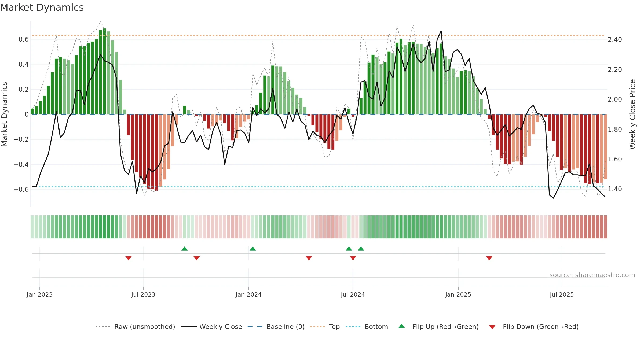Click the 2.00 price axis label
644x362 pixels.
pyautogui.click(x=615, y=99)
